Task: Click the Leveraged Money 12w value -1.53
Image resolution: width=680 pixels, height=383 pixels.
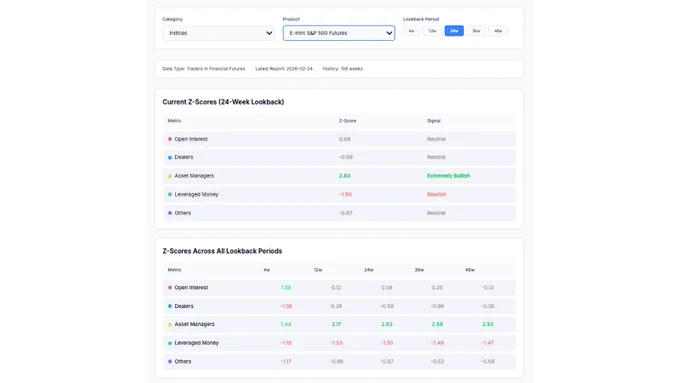Action: click(336, 343)
